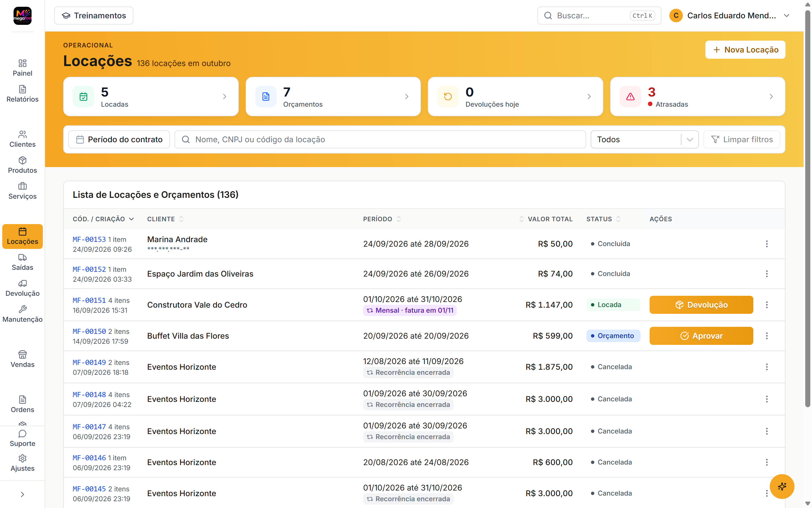The height and width of the screenshot is (508, 812).
Task: Open Período do contrato date picker
Action: pyautogui.click(x=119, y=139)
